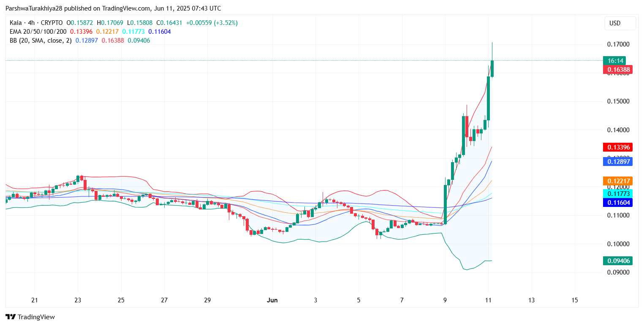Image resolution: width=644 pixels, height=326 pixels.
Task: Click the latest green candle near 0.164
Action: click(x=492, y=68)
